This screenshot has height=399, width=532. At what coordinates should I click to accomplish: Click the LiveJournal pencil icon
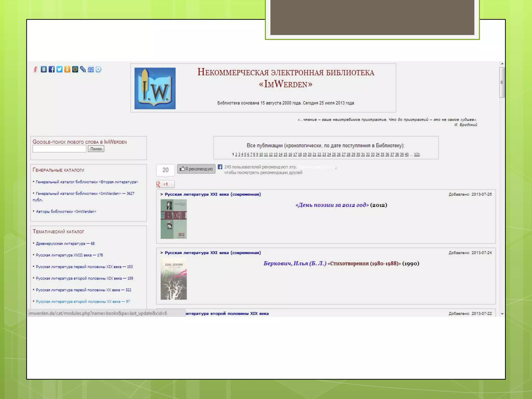[x=83, y=69]
